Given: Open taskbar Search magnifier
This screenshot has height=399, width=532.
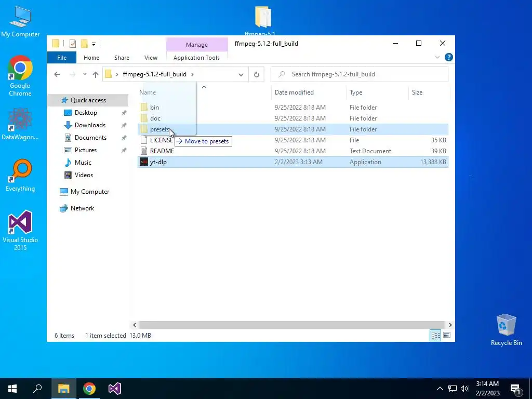Looking at the screenshot, I should tap(37, 389).
